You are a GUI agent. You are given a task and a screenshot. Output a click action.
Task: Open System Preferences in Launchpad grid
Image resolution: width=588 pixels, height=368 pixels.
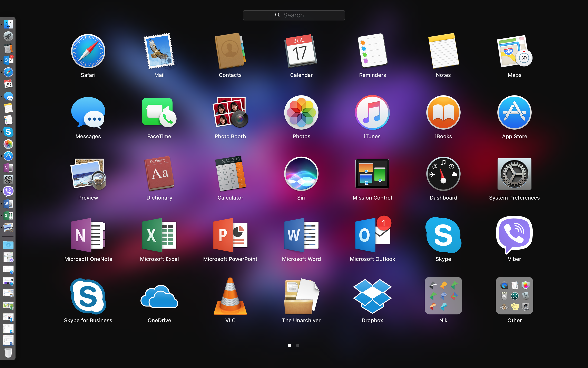click(x=514, y=174)
